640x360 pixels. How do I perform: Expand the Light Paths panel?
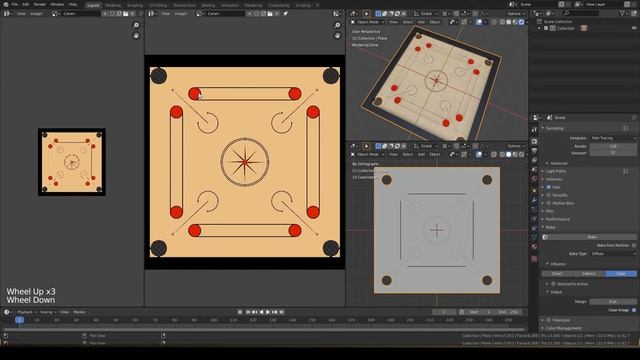click(555, 171)
